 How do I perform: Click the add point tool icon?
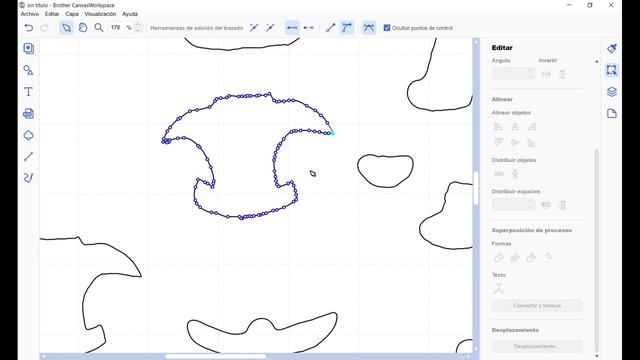[x=254, y=28]
